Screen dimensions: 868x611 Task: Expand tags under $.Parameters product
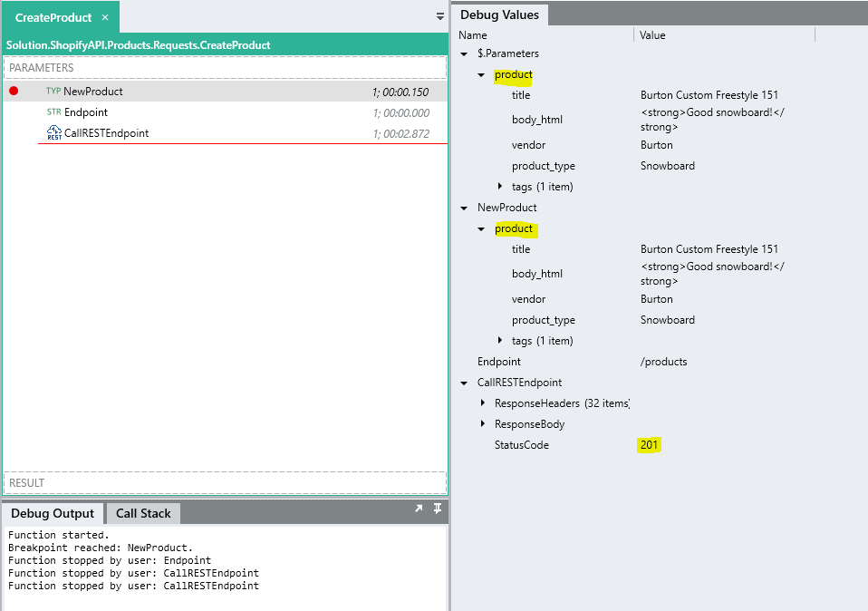click(500, 187)
